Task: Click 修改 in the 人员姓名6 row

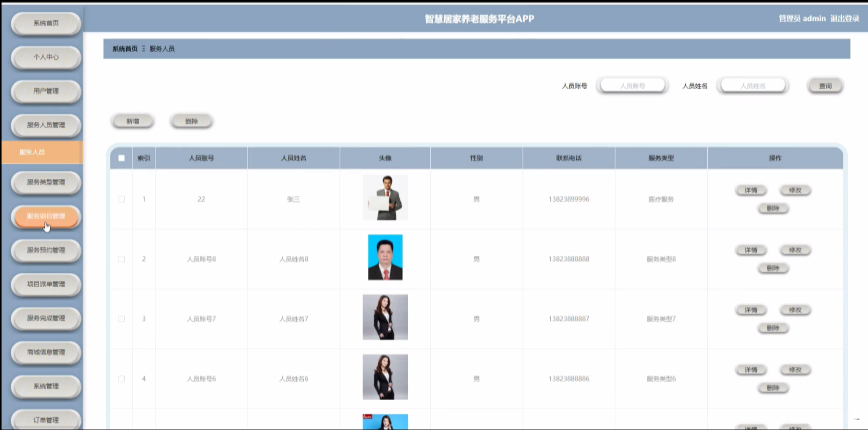Action: pyautogui.click(x=795, y=370)
